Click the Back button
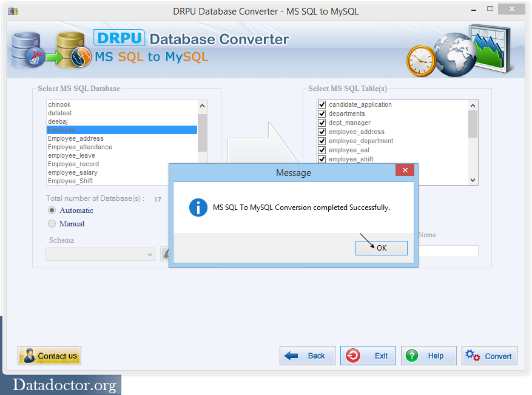The image size is (532, 395). (308, 356)
